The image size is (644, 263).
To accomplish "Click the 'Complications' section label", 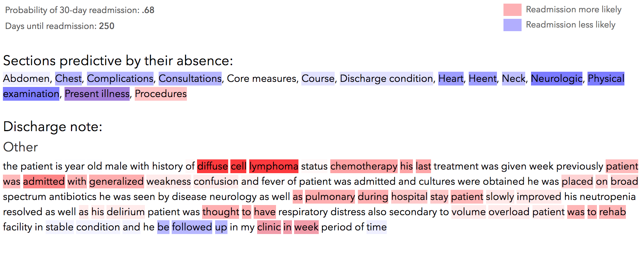I will point(120,79).
